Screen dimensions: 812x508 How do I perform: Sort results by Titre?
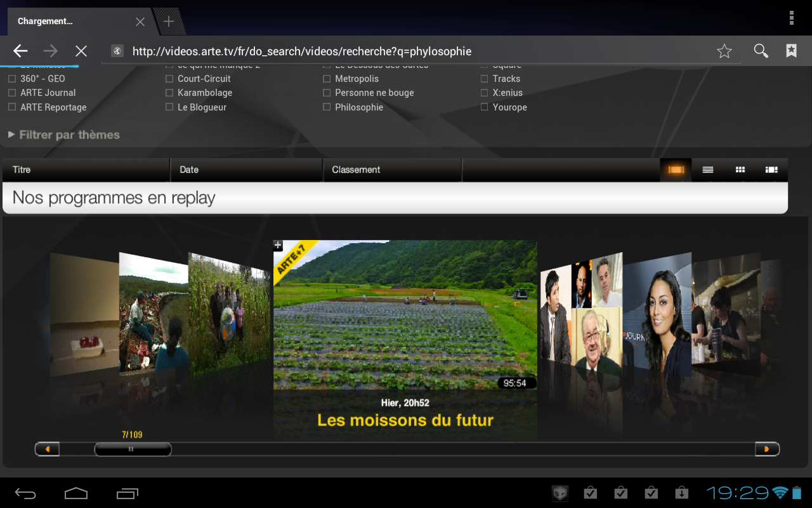coord(86,170)
